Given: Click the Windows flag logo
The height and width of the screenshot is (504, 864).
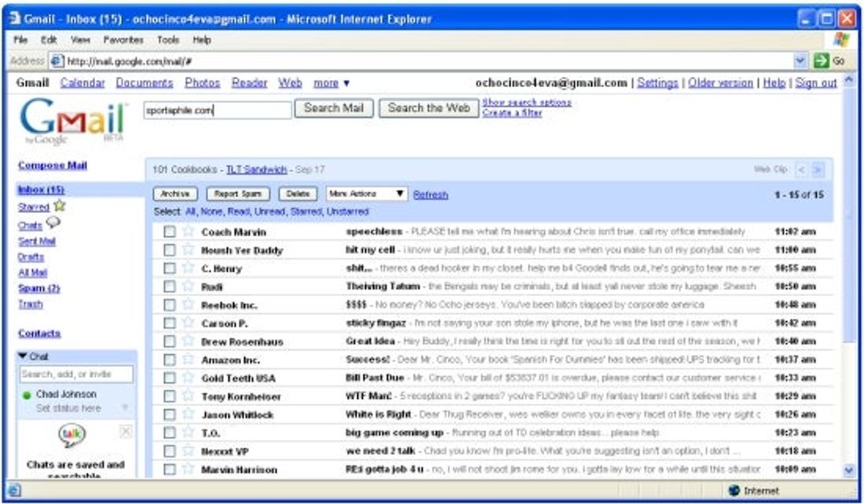Looking at the screenshot, I should pyautogui.click(x=840, y=40).
